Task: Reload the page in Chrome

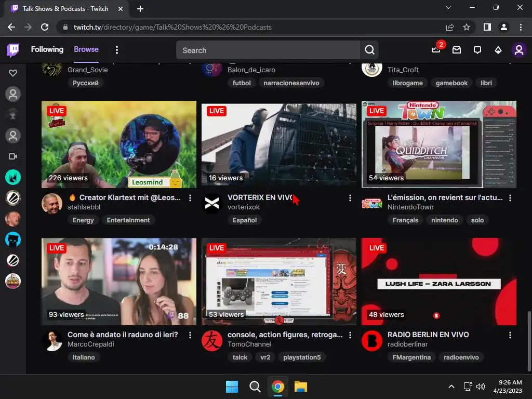Action: (x=45, y=27)
